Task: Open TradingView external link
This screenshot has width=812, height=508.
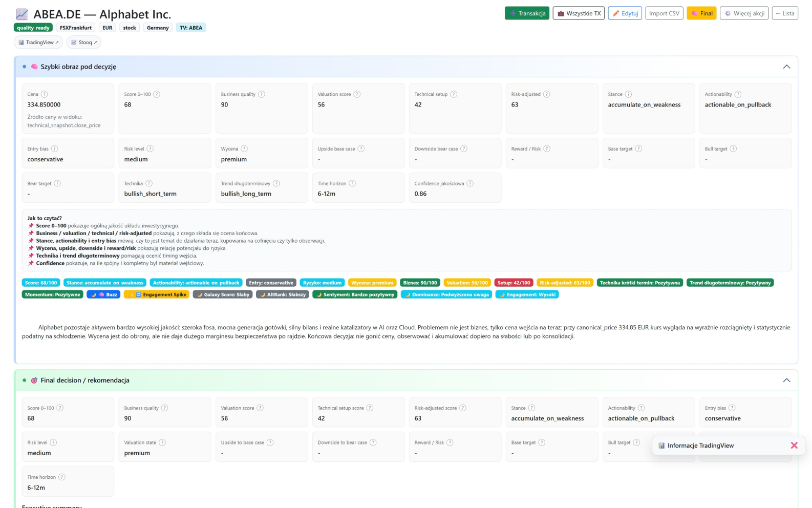Action: [38, 42]
